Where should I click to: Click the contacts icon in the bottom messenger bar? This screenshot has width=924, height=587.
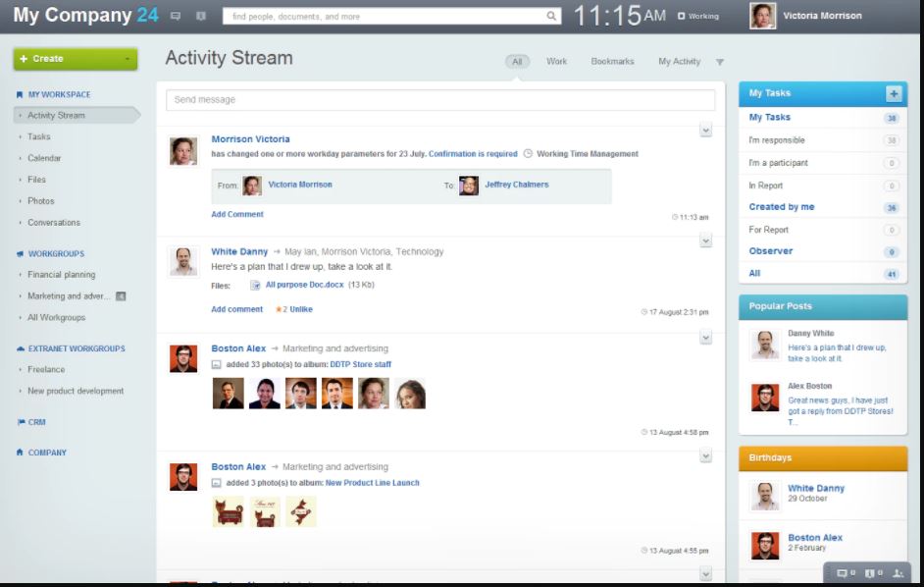(898, 573)
